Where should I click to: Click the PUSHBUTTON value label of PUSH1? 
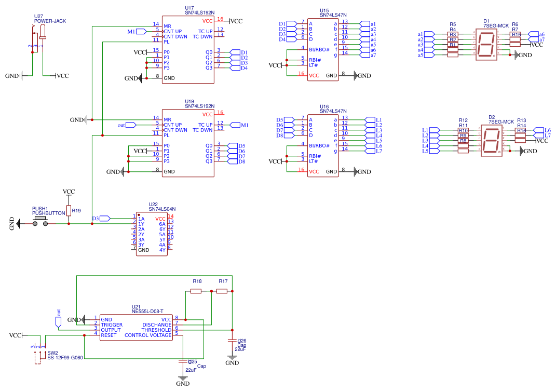(x=49, y=213)
